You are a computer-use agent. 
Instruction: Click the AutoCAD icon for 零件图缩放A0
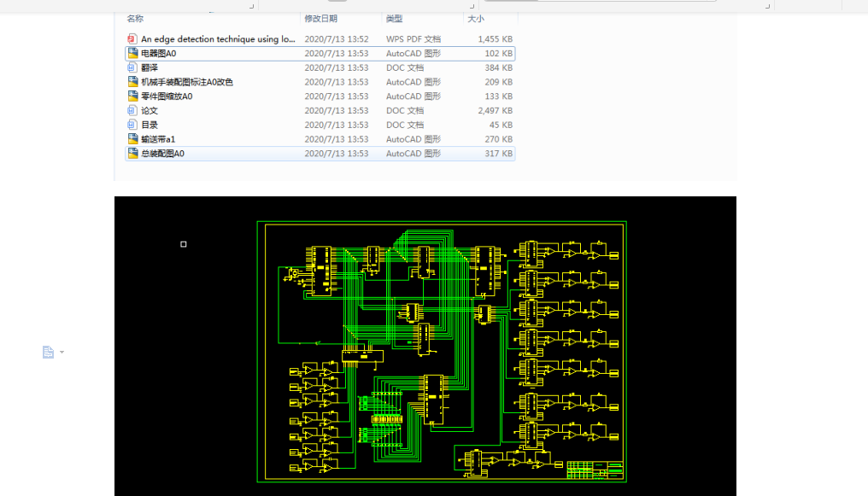click(132, 96)
